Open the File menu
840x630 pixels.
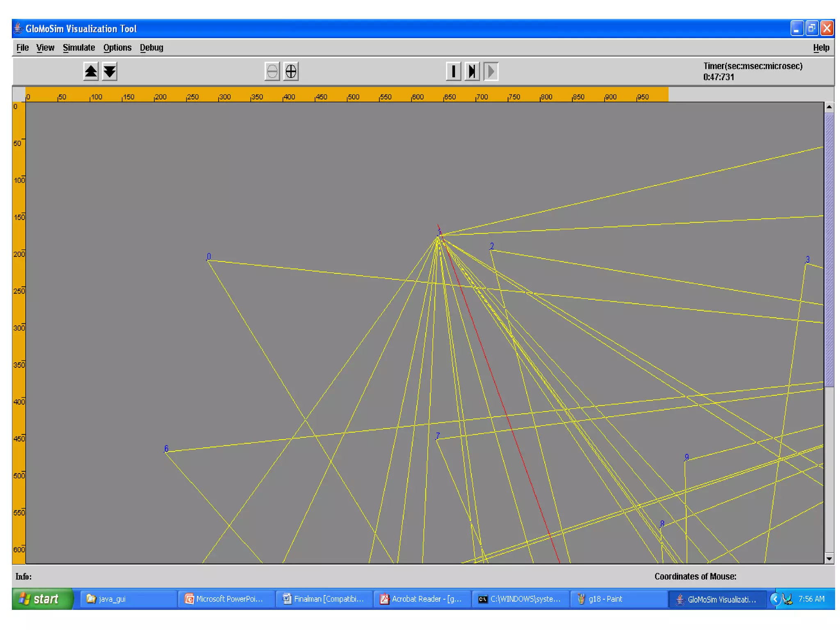[x=22, y=48]
